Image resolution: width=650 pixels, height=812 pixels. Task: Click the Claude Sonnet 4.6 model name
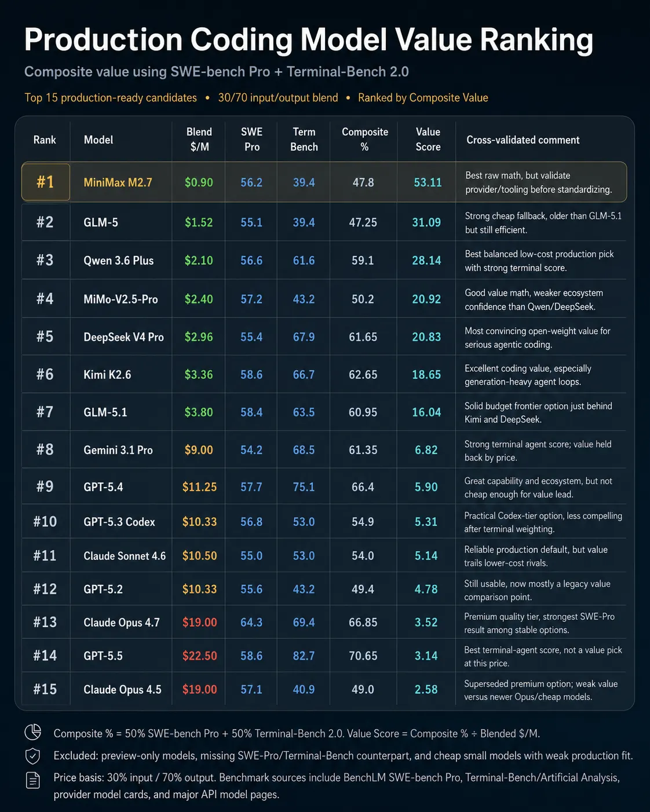pyautogui.click(x=125, y=556)
